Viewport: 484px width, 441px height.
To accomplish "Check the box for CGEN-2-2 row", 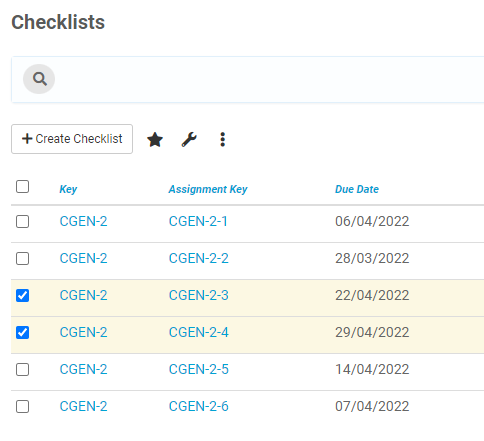I will point(22,258).
